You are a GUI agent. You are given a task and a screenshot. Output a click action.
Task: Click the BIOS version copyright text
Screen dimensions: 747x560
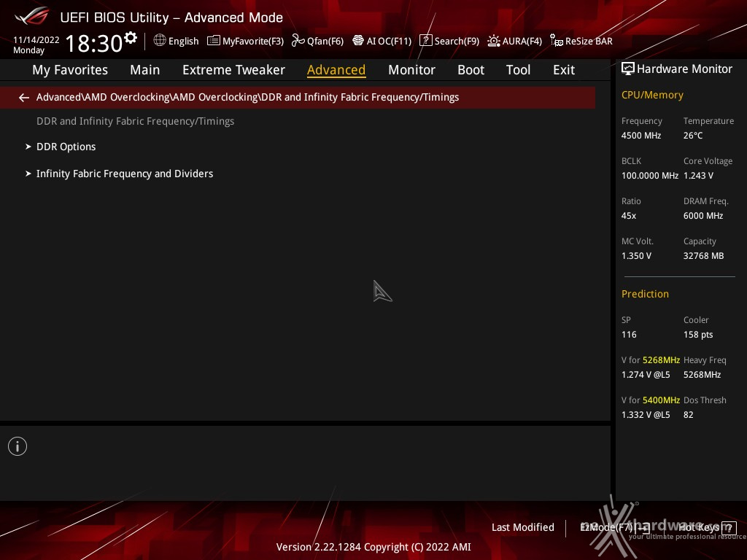tap(373, 547)
